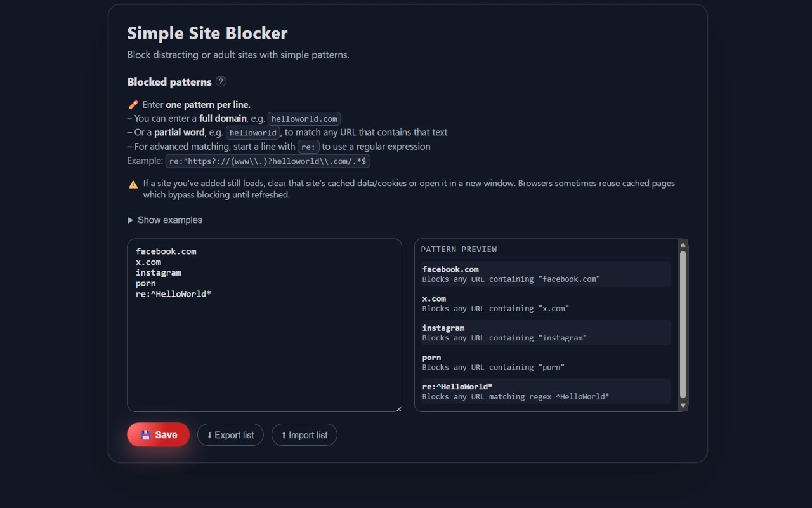
Task: Select the facebook.com entry in Pattern Preview
Action: [x=546, y=274]
